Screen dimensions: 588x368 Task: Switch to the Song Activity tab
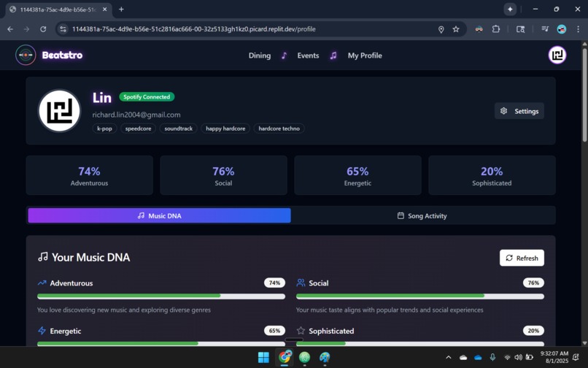[x=422, y=215]
